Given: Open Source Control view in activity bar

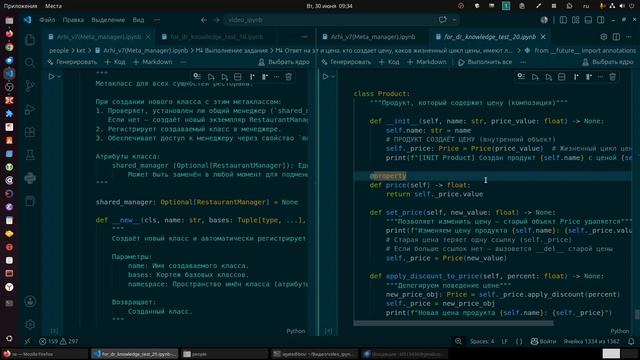Looking at the screenshot, I should pyautogui.click(x=30, y=85).
